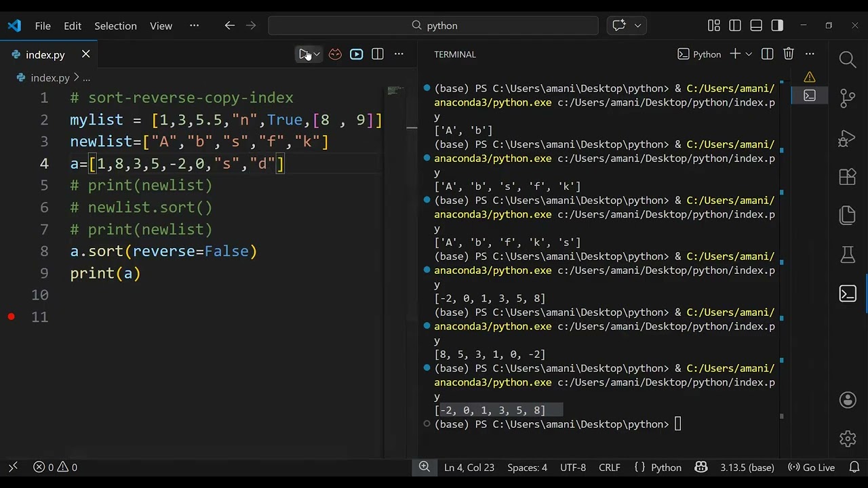The width and height of the screenshot is (868, 488).
Task: Split the terminal
Action: click(x=768, y=54)
